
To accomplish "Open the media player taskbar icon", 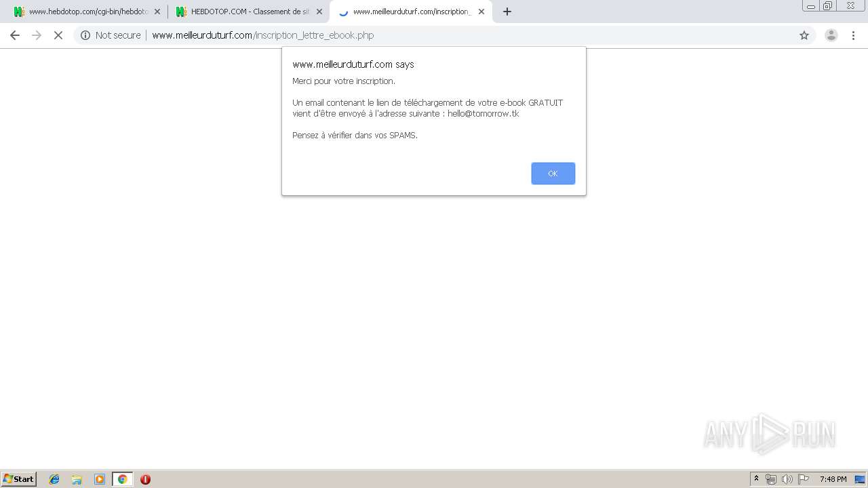I will click(100, 479).
